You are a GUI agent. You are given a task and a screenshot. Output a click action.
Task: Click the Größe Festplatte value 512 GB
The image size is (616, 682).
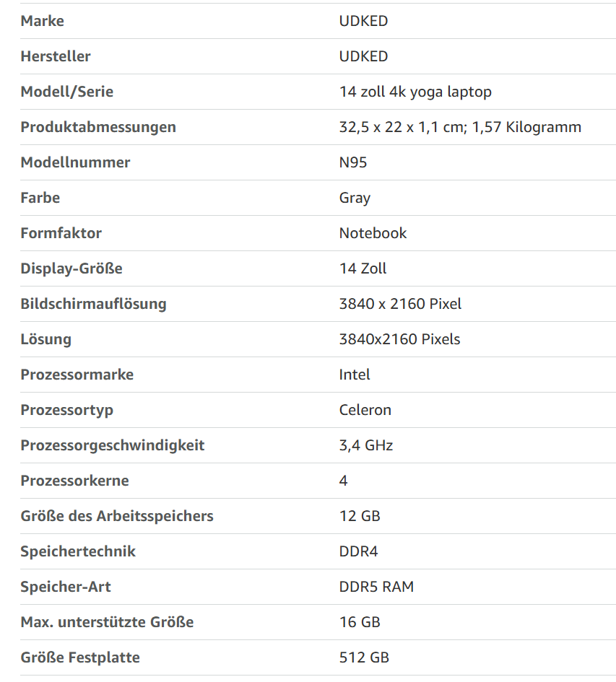point(364,657)
